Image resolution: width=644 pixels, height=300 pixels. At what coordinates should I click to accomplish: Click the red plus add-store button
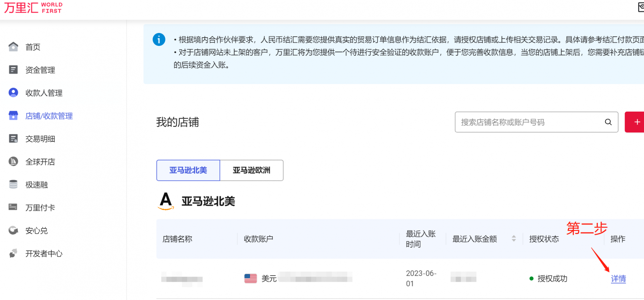pos(635,122)
